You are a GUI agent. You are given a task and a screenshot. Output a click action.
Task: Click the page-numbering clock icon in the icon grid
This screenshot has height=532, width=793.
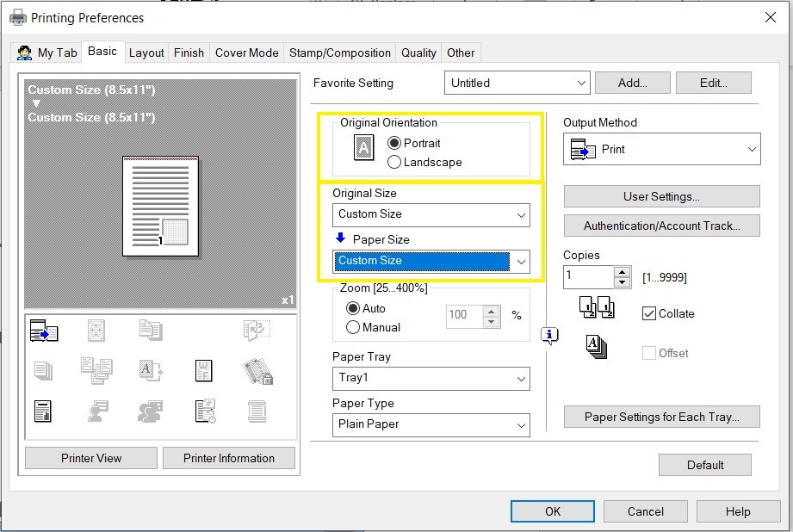[x=207, y=411]
